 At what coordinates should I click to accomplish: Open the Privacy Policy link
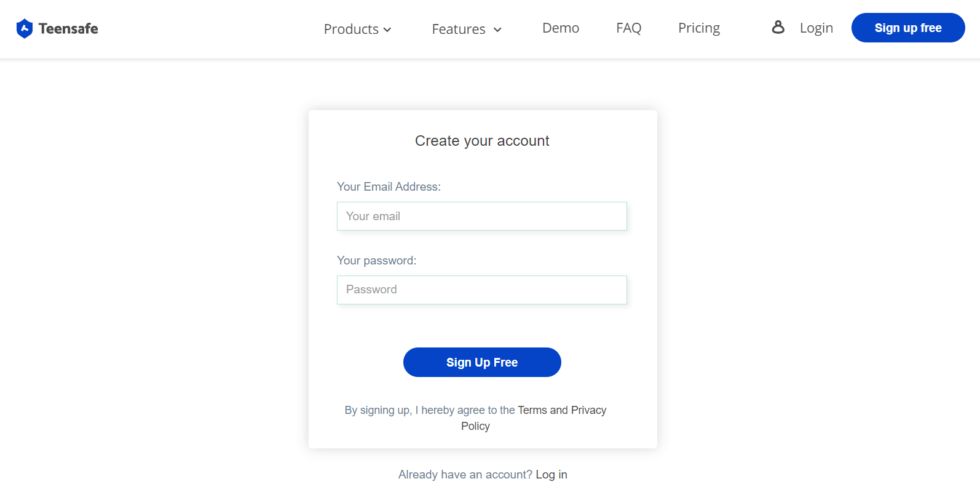[588, 410]
